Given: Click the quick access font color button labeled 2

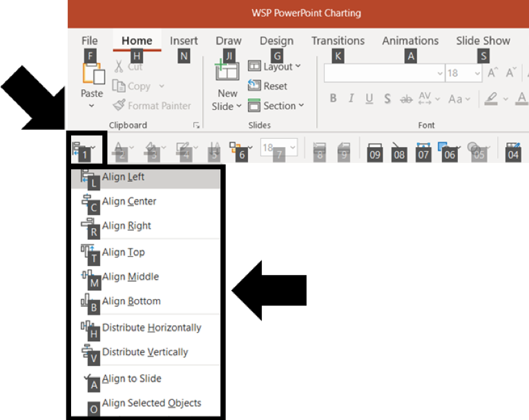Looking at the screenshot, I should point(119,149).
